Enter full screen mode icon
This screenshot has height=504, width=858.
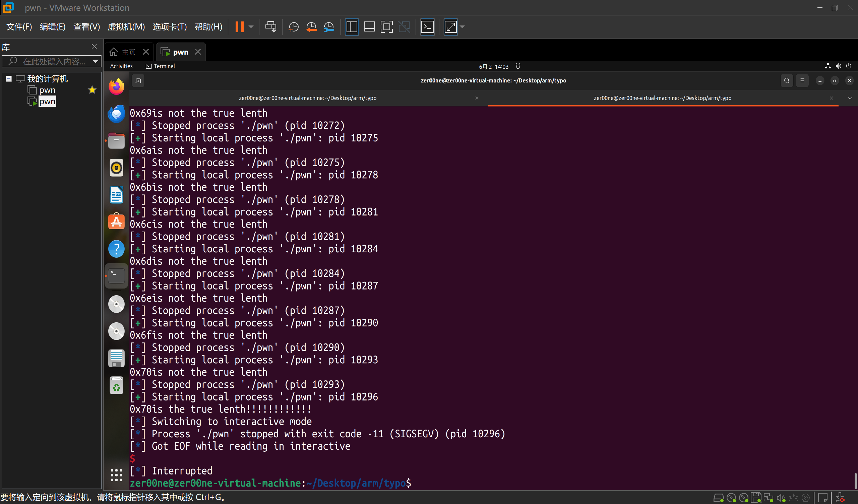click(x=387, y=26)
